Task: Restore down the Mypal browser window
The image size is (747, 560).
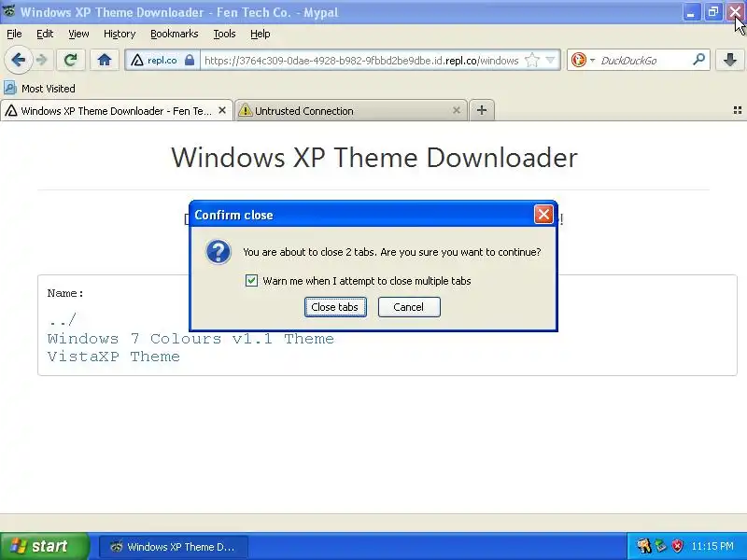Action: click(712, 12)
